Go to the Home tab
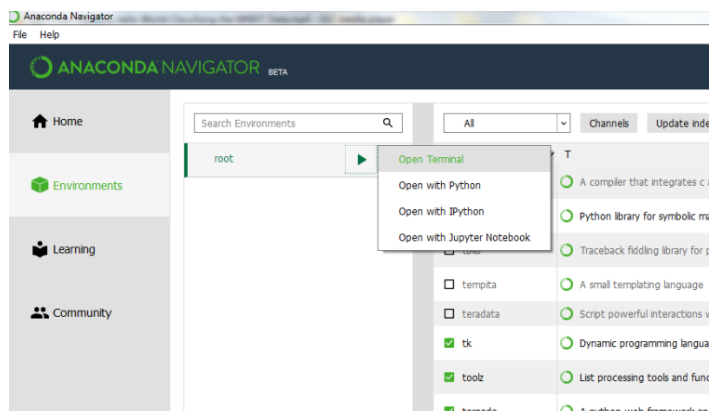The width and height of the screenshot is (718, 420). pos(89,121)
